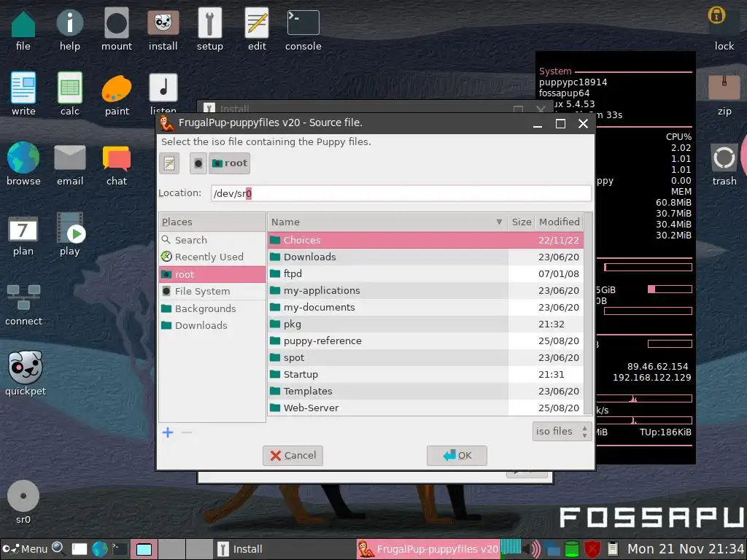Add bookmark with the plus button

[x=168, y=432]
